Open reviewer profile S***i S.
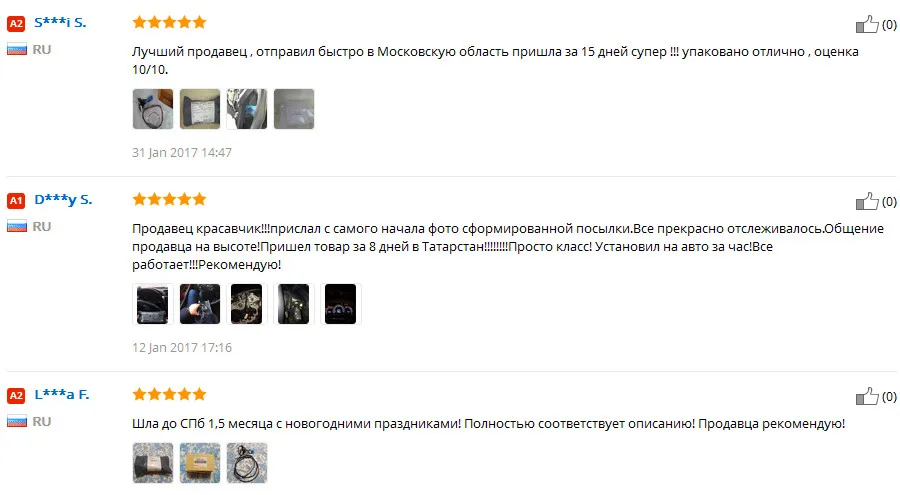900x495 pixels. pyautogui.click(x=60, y=23)
